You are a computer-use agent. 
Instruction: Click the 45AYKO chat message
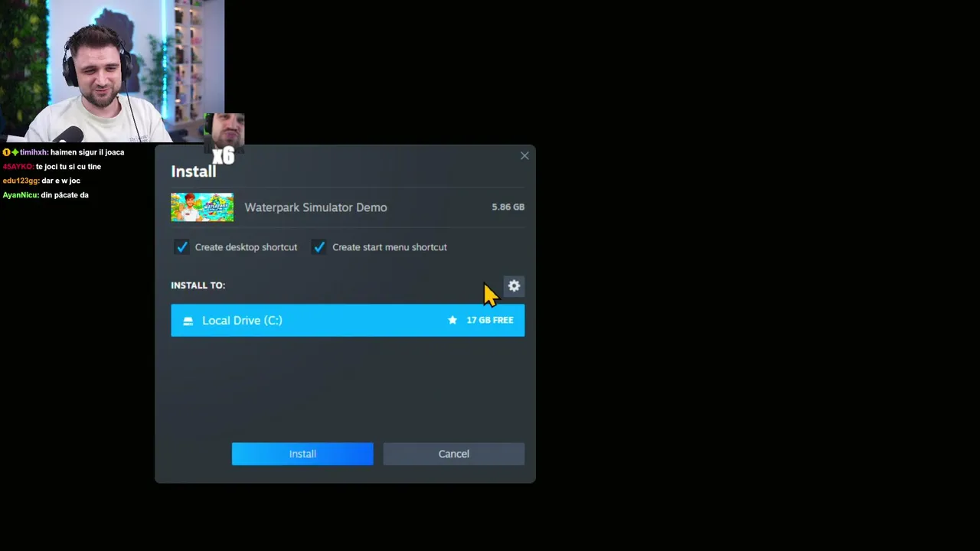coord(51,167)
